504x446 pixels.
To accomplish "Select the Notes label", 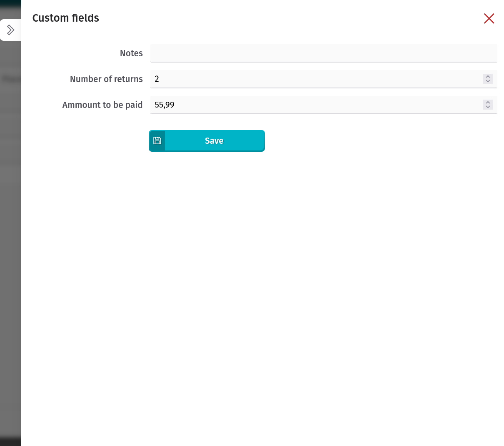I will 131,53.
